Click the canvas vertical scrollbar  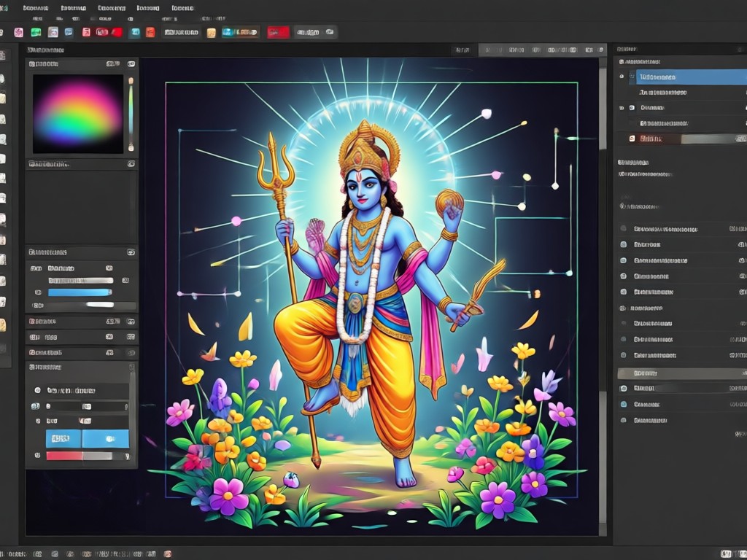coord(603,295)
